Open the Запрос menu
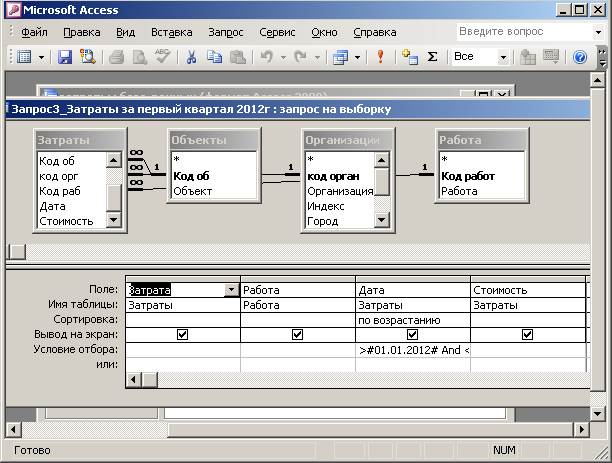The image size is (612, 463). pyautogui.click(x=225, y=32)
